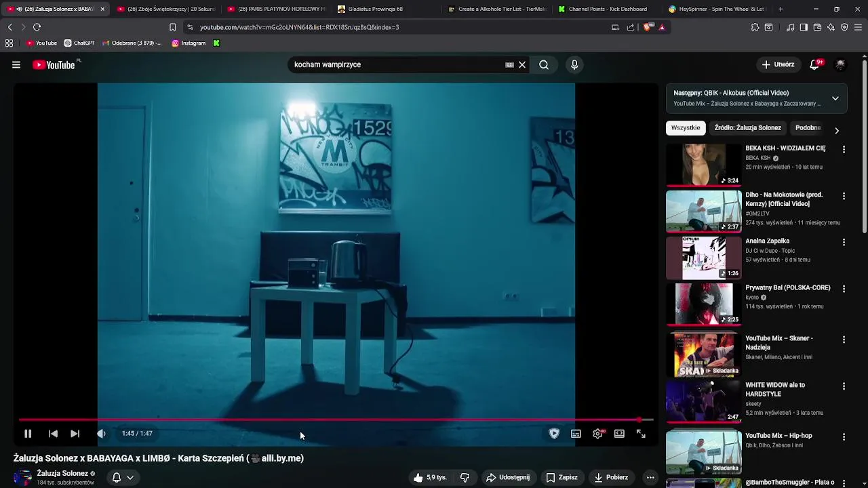Open BEKA KSH - WIDZIAŁEM CIĘ thumbnail
The width and height of the screenshot is (868, 488).
[703, 165]
